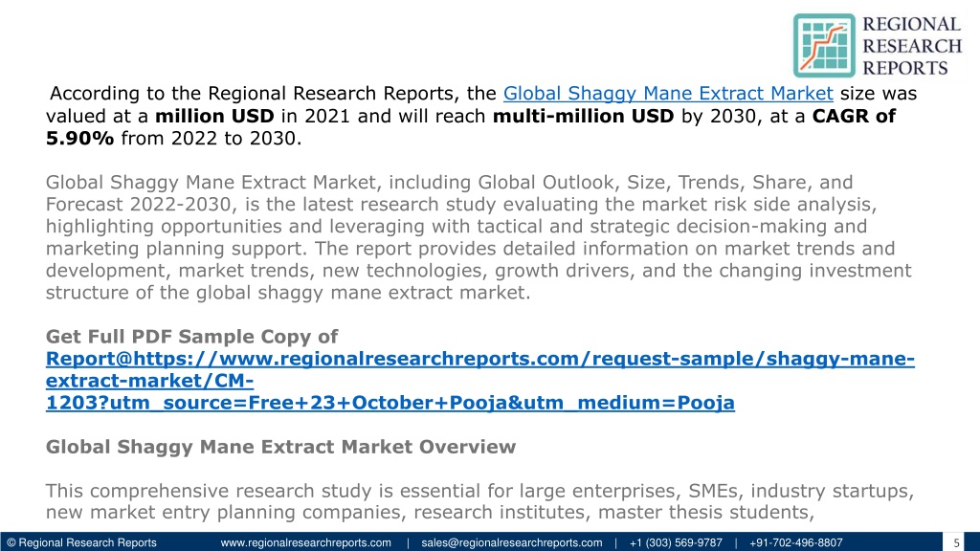Click the www.regionalresearchreports.com footer text

coord(305,543)
